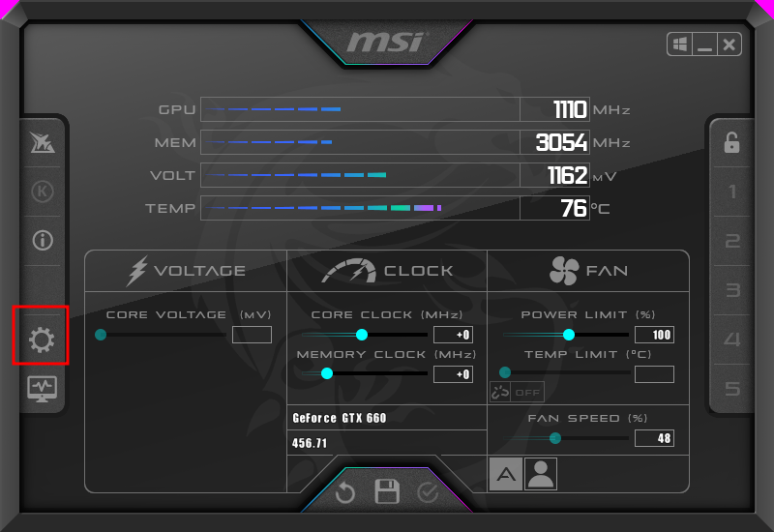
Task: Click empty Temp Limit value field
Action: click(x=655, y=374)
